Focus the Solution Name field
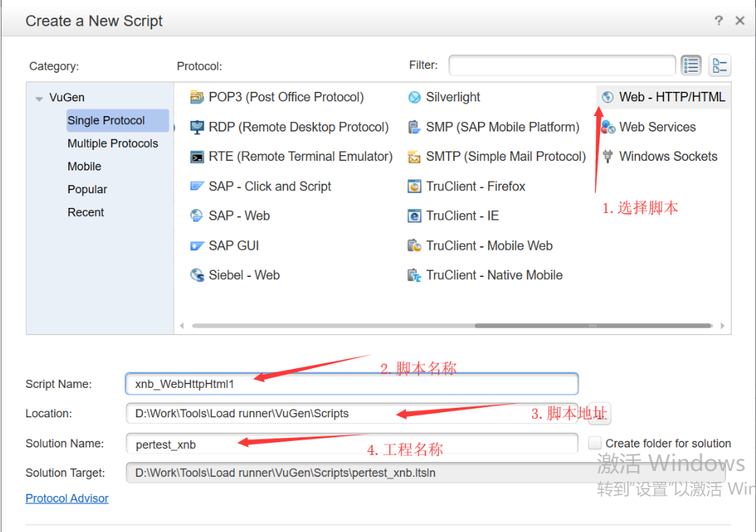This screenshot has width=756, height=532. (x=352, y=443)
